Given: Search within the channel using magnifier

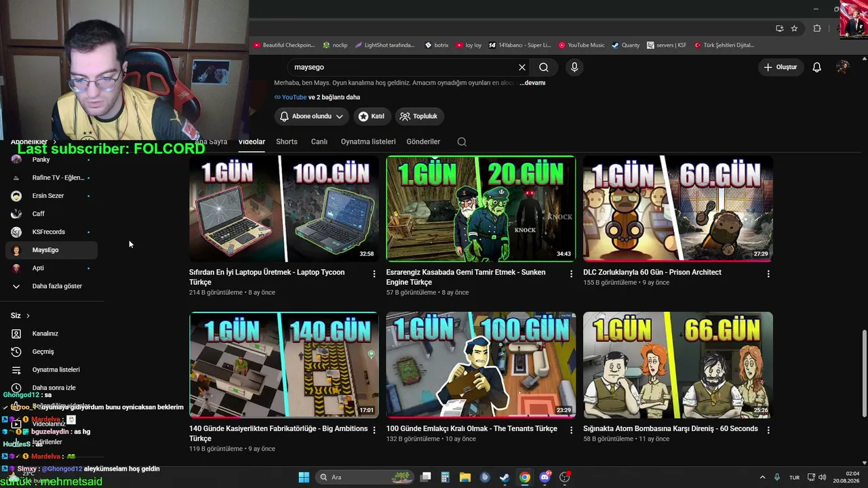Looking at the screenshot, I should pos(462,142).
